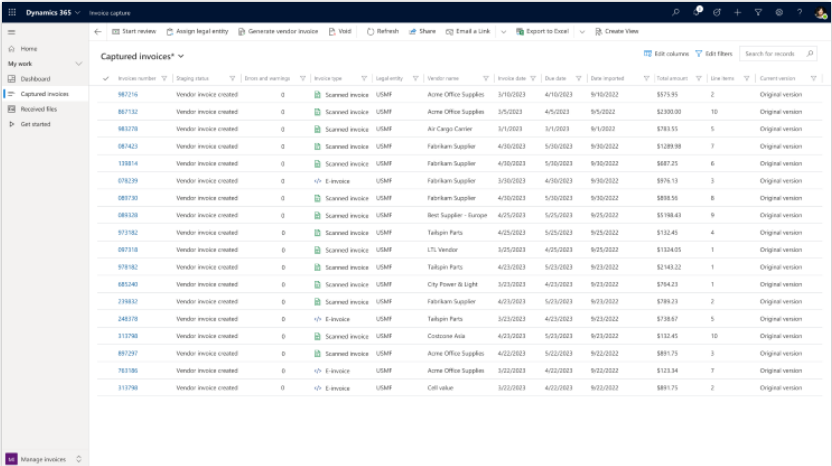Open the settings gear
The height and width of the screenshot is (466, 832).
pyautogui.click(x=779, y=12)
